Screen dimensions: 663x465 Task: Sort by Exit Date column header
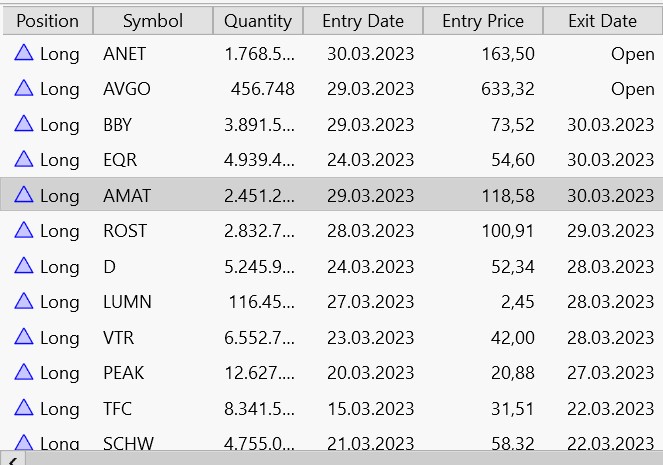[x=603, y=21]
